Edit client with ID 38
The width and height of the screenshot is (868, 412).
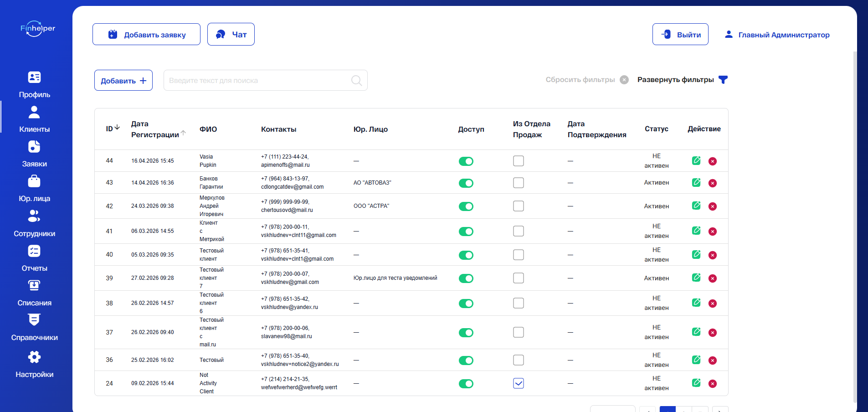coord(696,303)
